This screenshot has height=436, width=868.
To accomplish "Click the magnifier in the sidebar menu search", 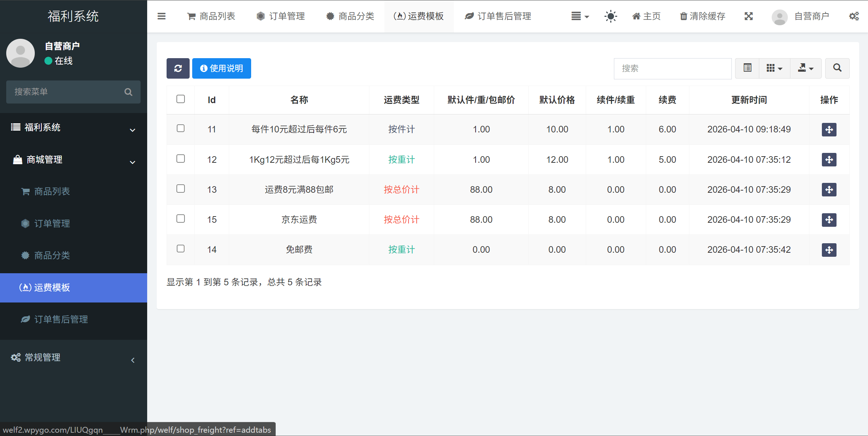I will coord(128,92).
